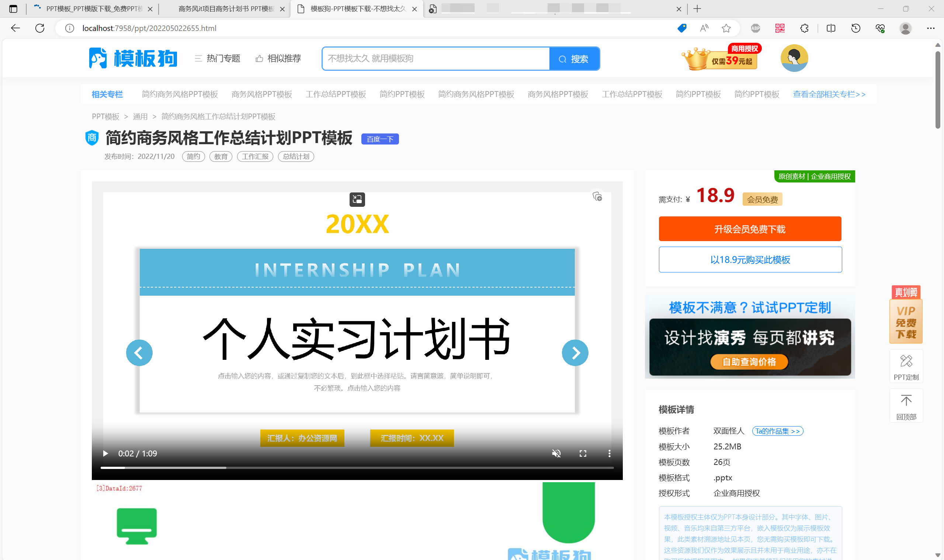Screen dimensions: 944x560
Task: Go to next slide with right arrow
Action: click(575, 353)
